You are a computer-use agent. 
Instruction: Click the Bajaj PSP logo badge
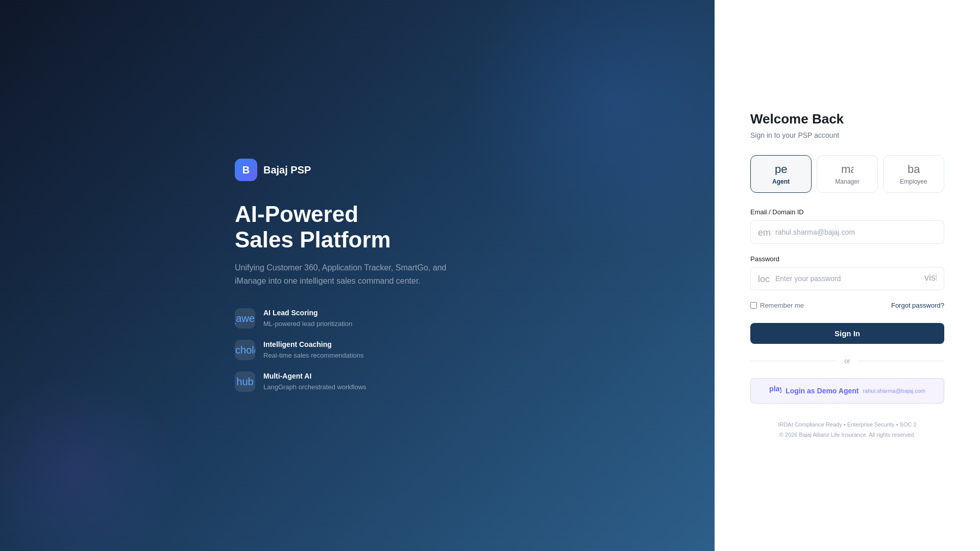(246, 170)
